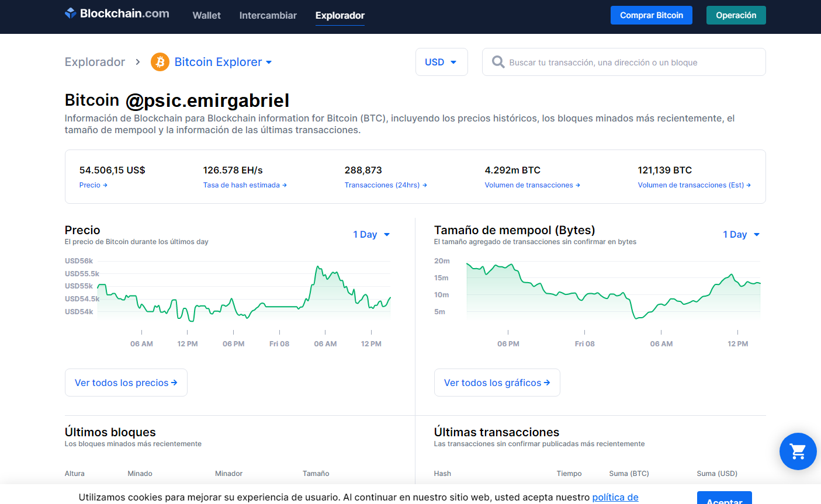
Task: Click the Explorador breadcrumb link
Action: (x=95, y=62)
